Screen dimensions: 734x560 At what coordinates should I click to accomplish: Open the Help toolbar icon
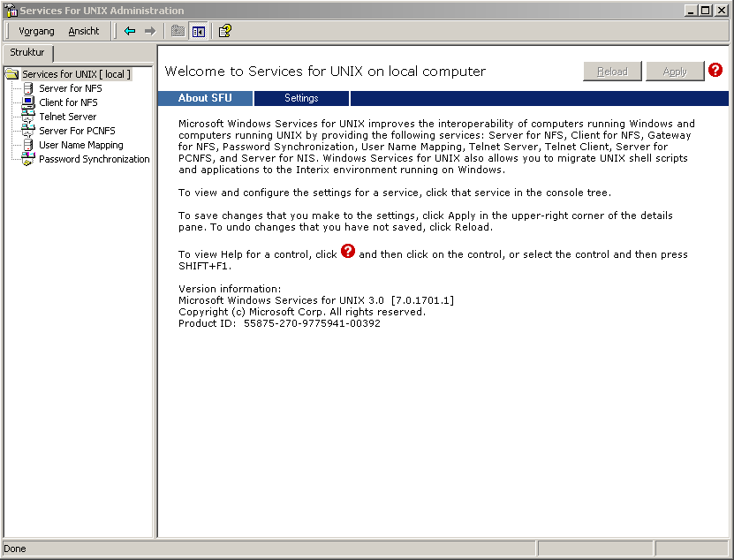click(225, 31)
